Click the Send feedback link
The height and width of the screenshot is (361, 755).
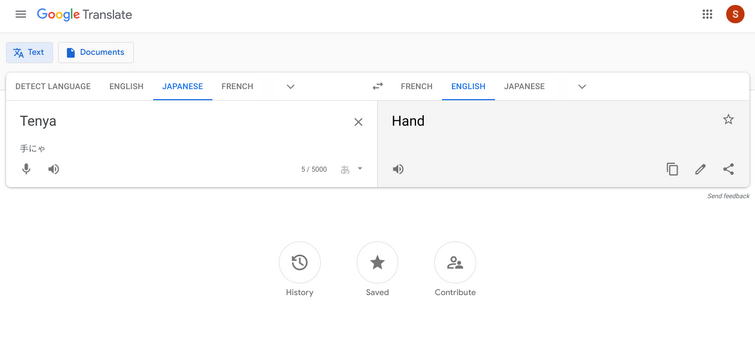[728, 196]
